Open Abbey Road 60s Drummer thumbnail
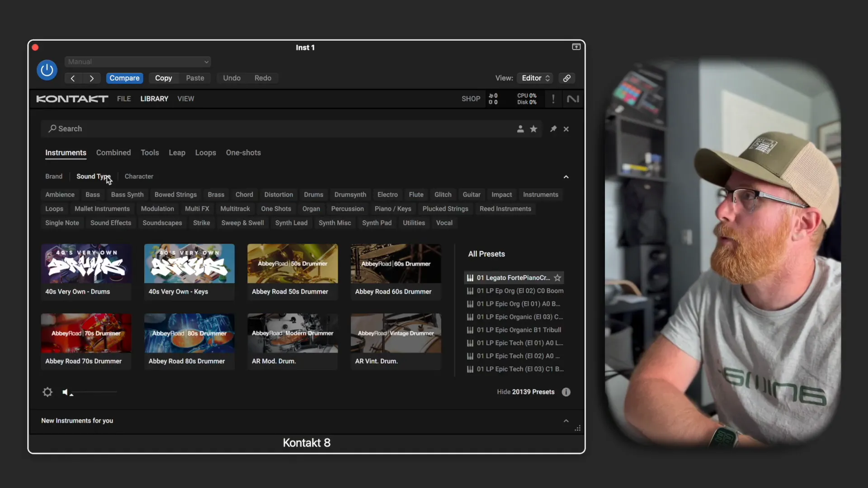The height and width of the screenshot is (488, 868). [396, 264]
